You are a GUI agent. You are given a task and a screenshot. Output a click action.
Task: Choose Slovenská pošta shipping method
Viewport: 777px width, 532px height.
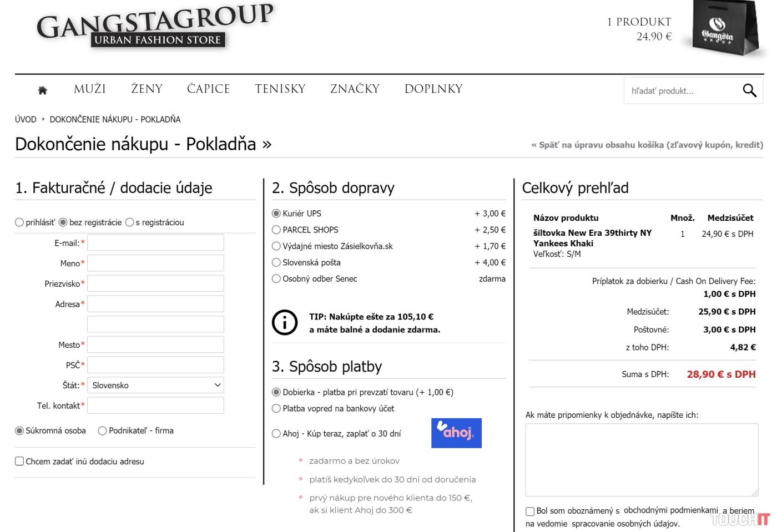tap(276, 262)
